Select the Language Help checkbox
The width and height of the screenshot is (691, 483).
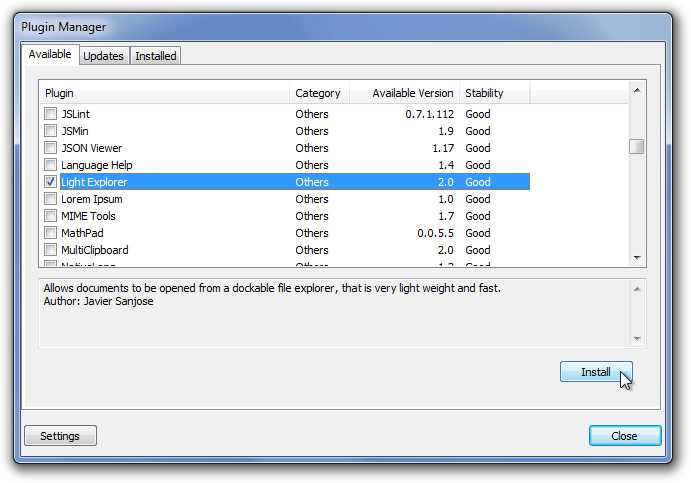coord(50,165)
